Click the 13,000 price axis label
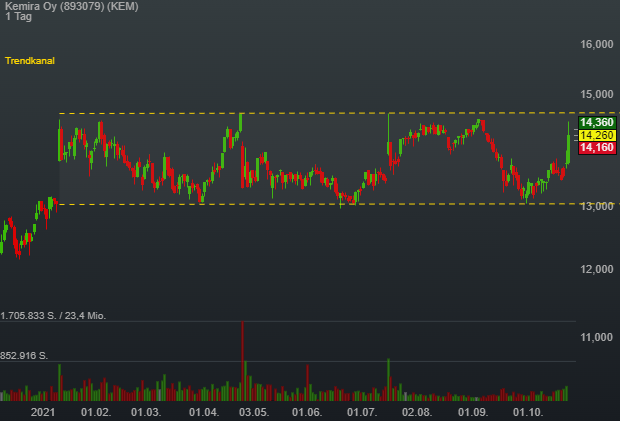The height and width of the screenshot is (421, 620). (597, 206)
